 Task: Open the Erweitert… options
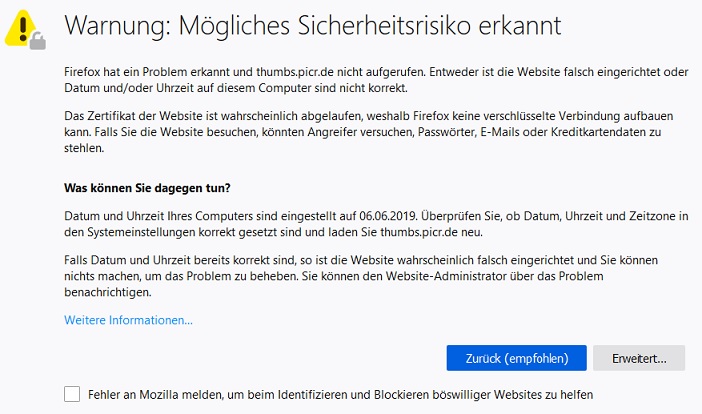[x=639, y=358]
